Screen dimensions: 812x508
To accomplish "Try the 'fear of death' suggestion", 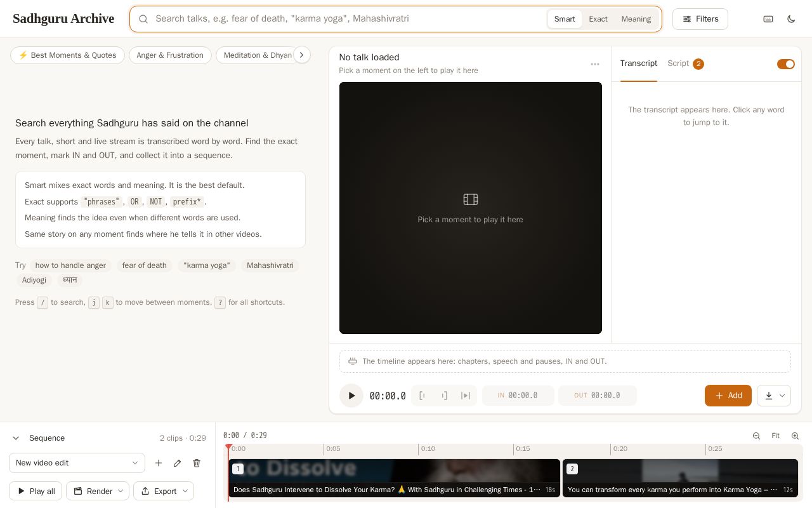I will (x=145, y=265).
